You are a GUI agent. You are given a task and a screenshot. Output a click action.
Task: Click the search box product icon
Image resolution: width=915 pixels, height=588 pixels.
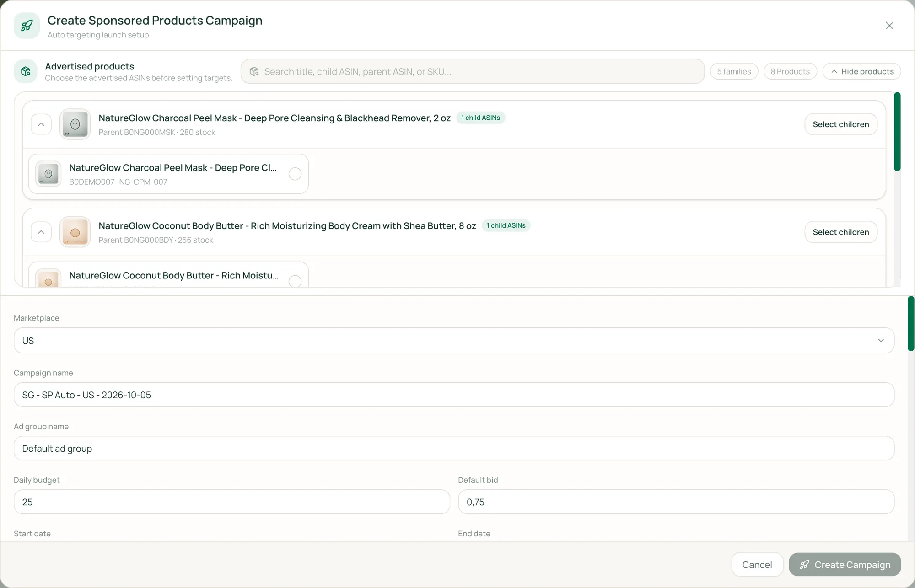point(254,71)
